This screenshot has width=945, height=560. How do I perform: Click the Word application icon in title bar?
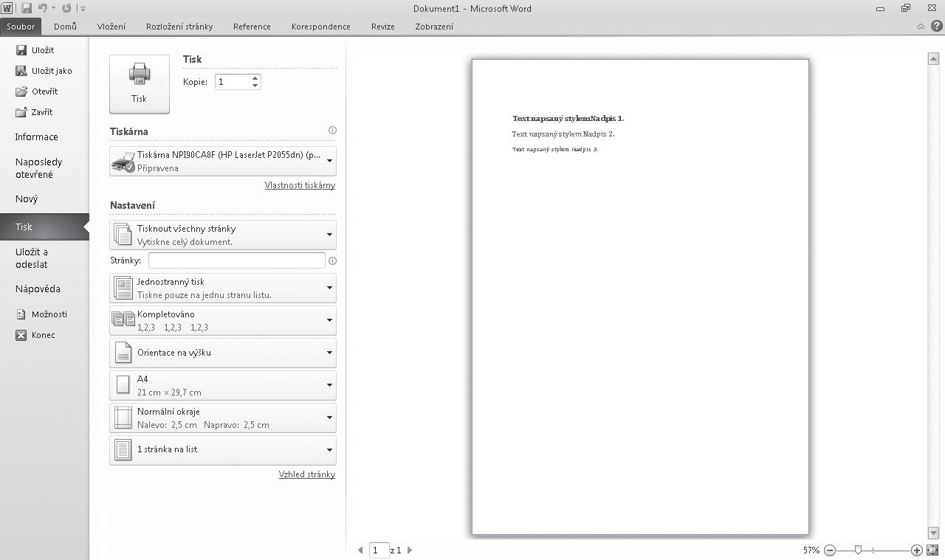coord(7,8)
